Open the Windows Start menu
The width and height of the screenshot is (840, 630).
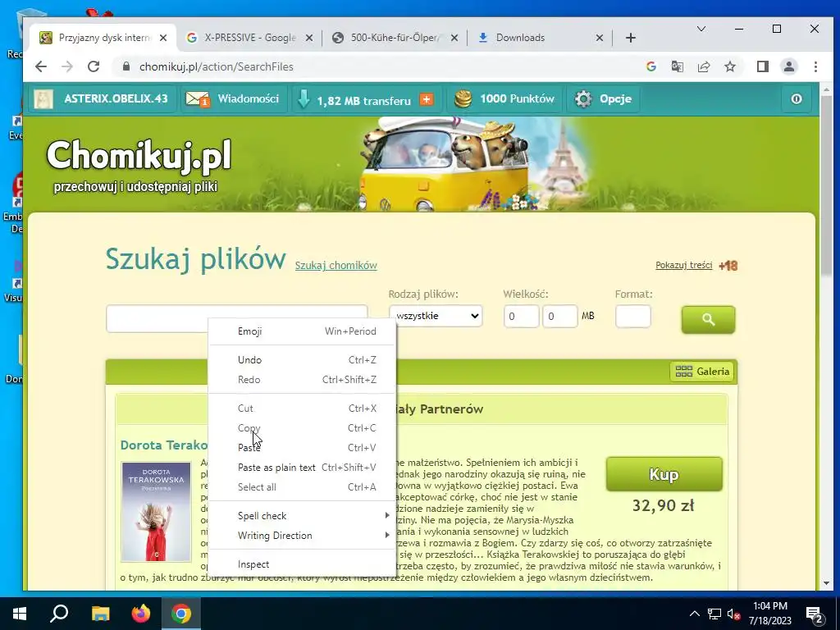coord(20,614)
